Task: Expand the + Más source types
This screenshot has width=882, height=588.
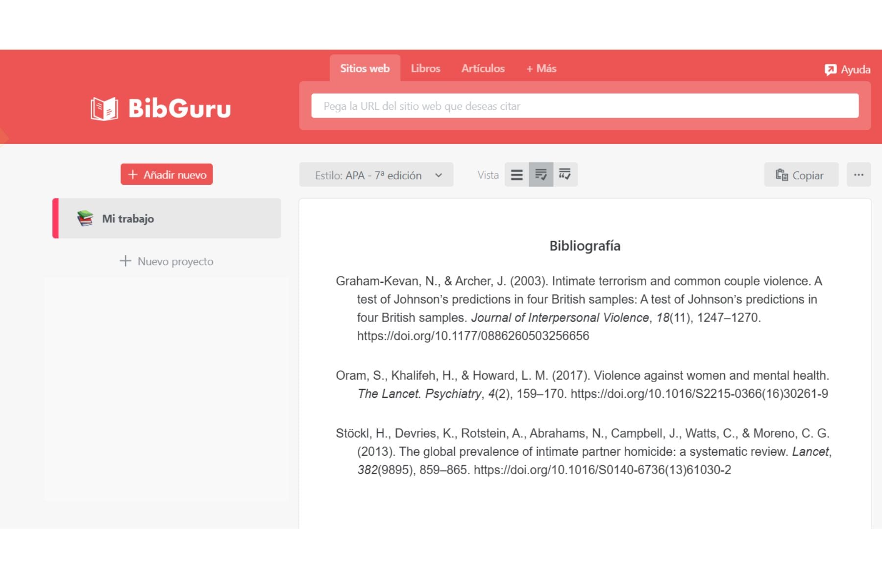Action: pos(541,69)
